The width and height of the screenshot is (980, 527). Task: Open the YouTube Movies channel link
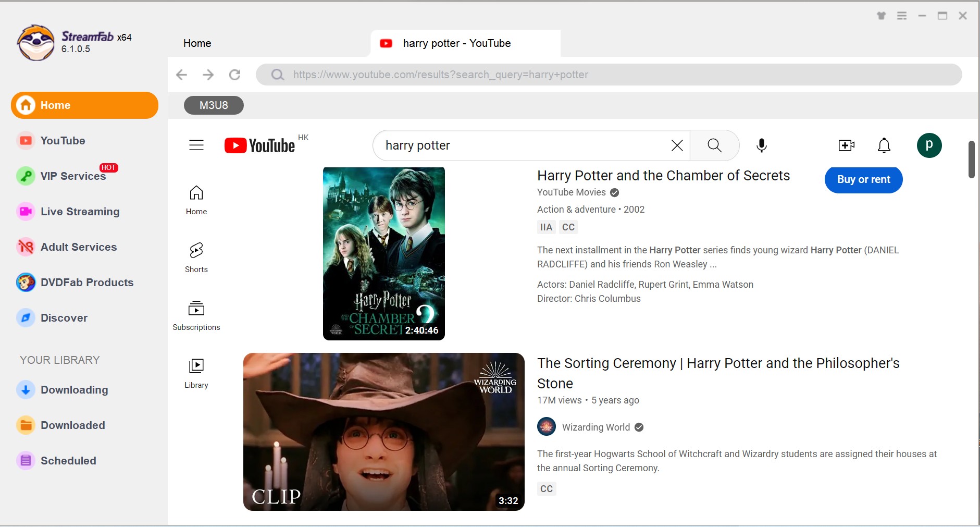572,192
